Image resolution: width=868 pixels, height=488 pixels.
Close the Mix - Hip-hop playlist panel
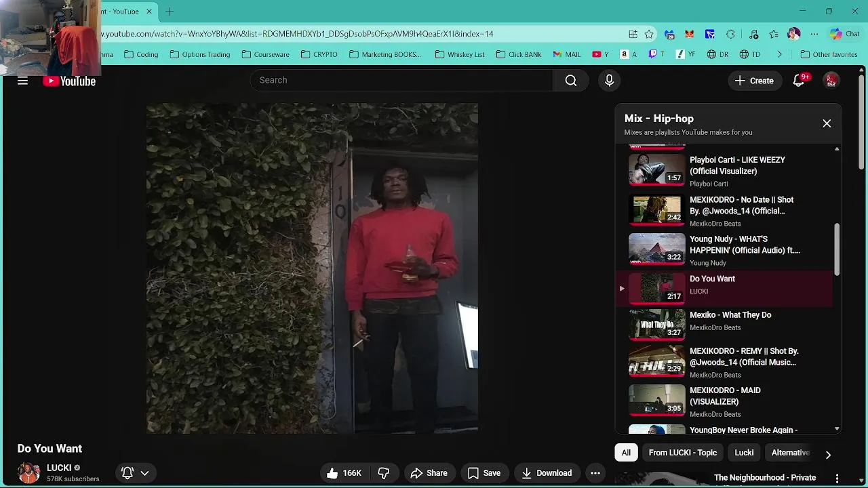coord(827,123)
